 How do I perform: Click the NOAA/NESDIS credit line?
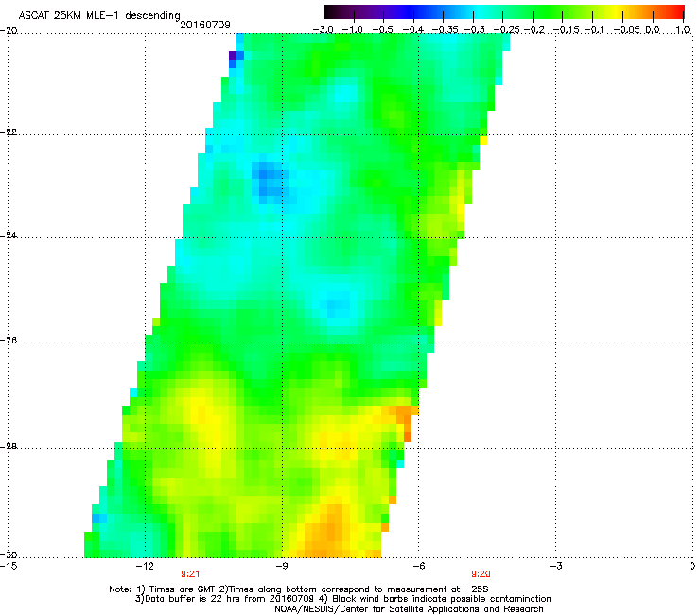point(409,609)
